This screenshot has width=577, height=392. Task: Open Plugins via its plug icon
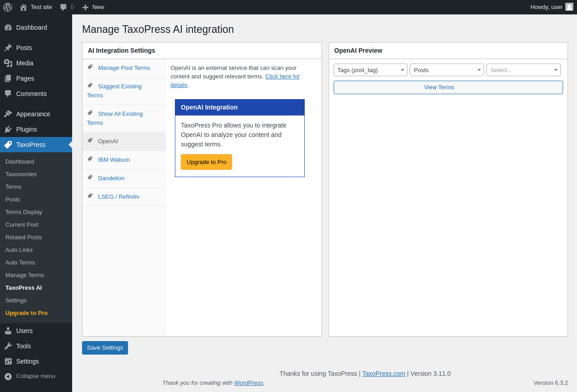coord(8,129)
